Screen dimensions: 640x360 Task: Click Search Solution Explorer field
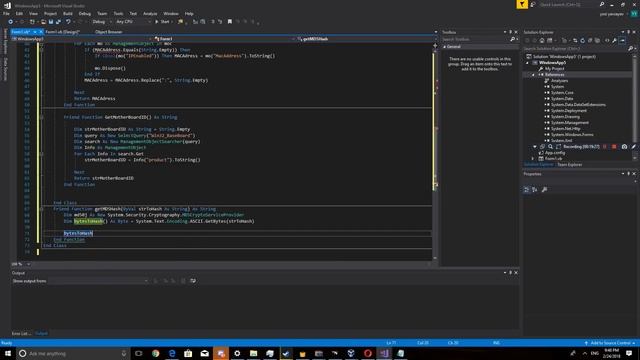click(576, 49)
